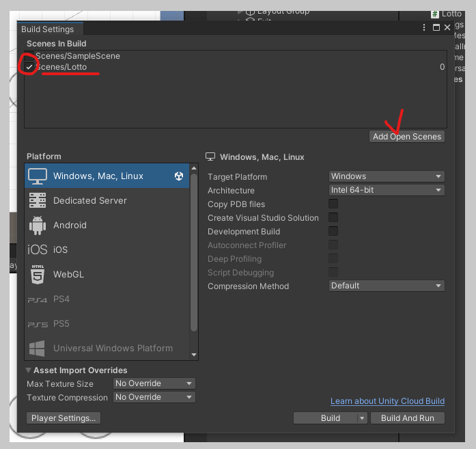Click the Lotto script entry behind dialog
Image resolution: width=476 pixels, height=449 pixels.
pos(447,14)
